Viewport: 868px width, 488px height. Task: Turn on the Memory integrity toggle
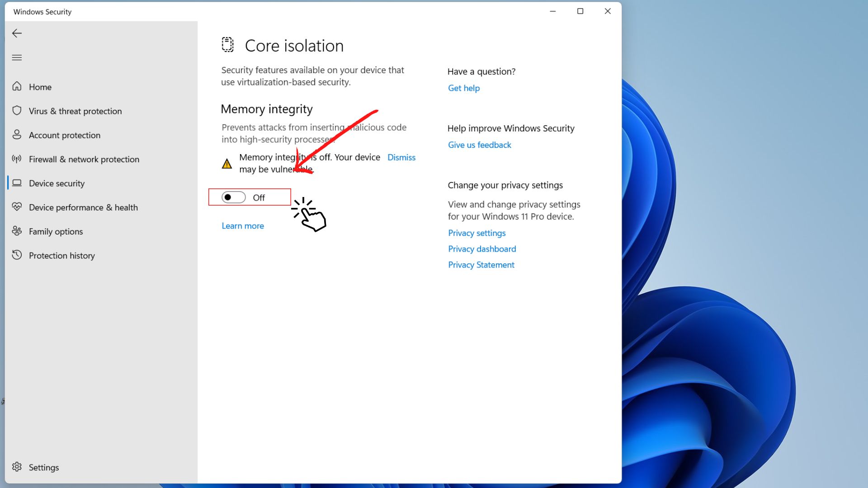pos(234,197)
